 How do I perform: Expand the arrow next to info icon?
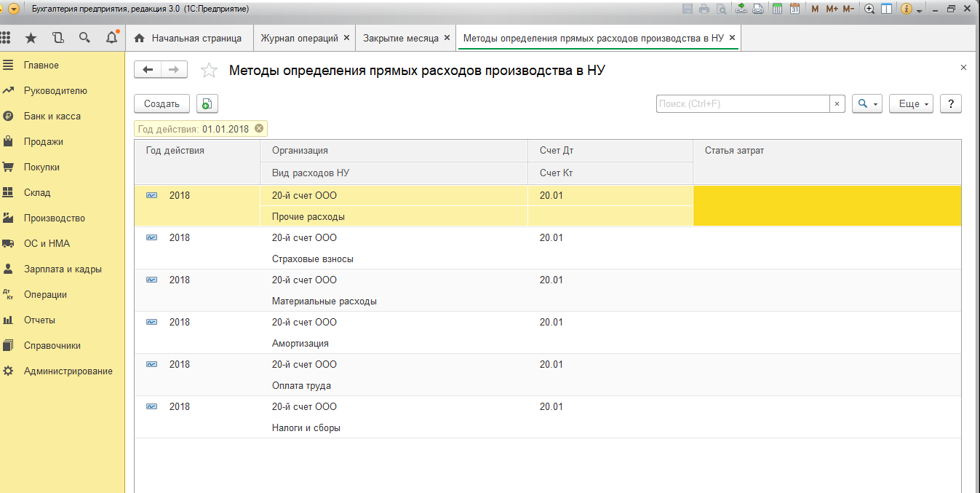click(x=919, y=10)
